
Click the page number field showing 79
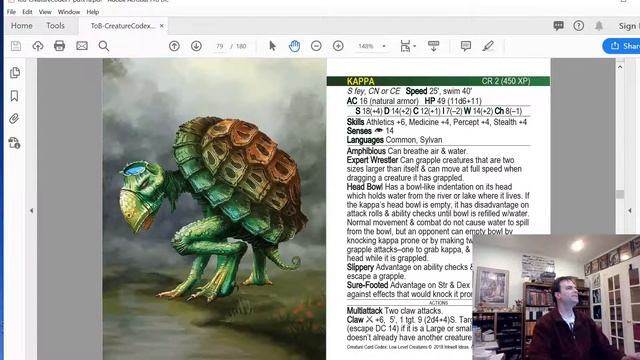point(220,46)
